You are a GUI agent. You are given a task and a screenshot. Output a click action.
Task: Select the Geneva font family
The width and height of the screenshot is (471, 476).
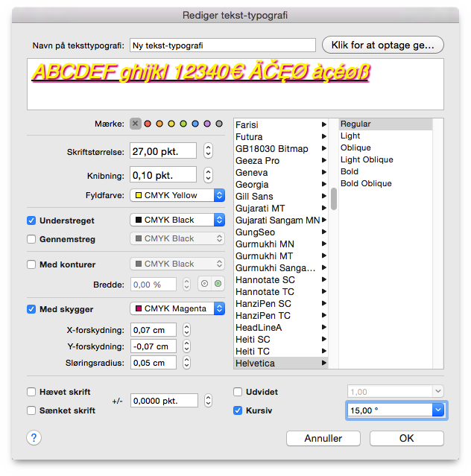pos(281,173)
